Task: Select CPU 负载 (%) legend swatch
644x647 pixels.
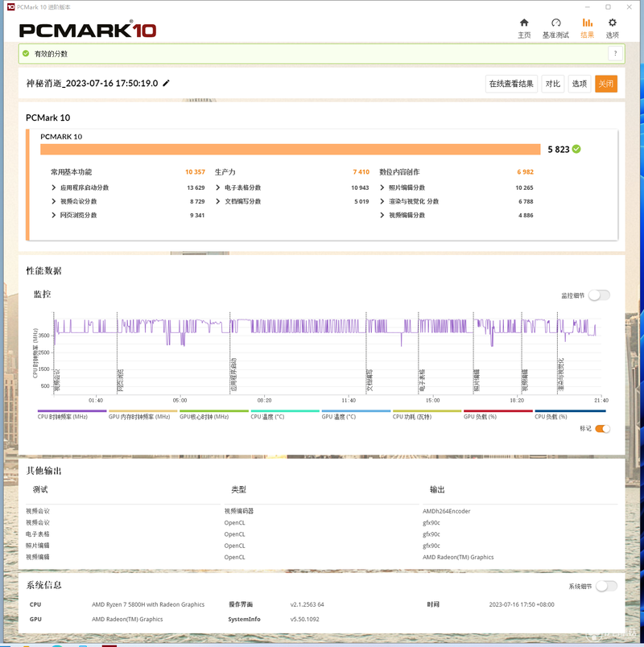Action: tap(570, 411)
